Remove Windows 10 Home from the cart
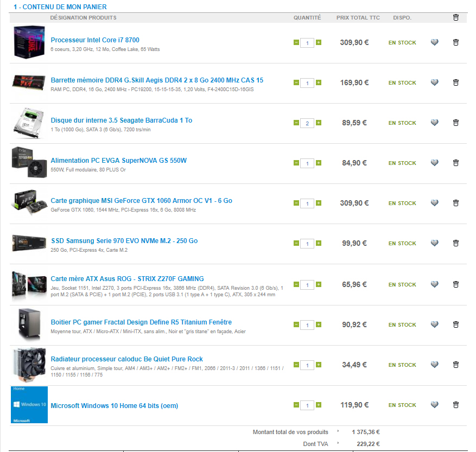Screen dimensions: 476x452 pos(455,405)
